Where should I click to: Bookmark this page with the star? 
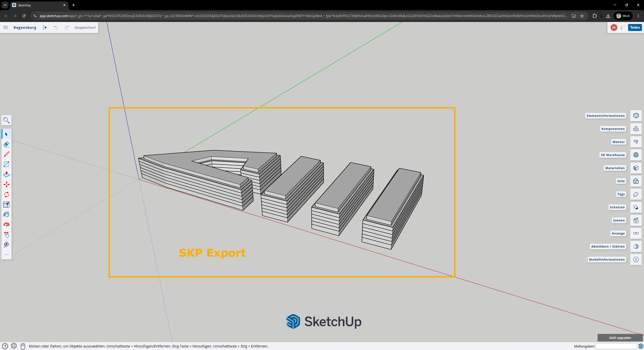pos(582,16)
